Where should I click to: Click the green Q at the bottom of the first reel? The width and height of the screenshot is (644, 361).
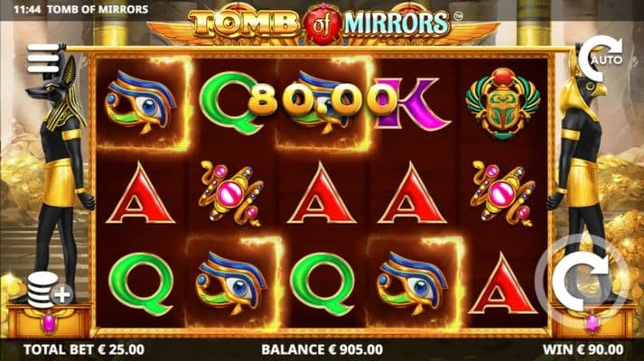coord(141,283)
